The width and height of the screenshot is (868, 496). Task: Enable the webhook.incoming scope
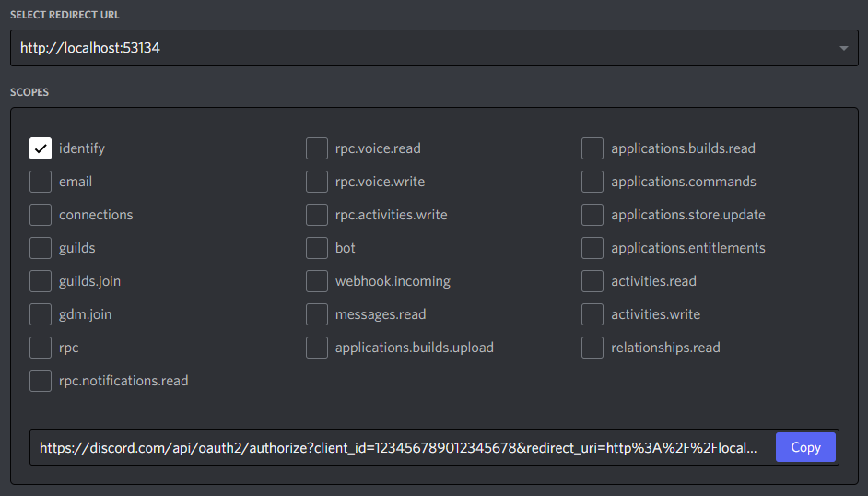pos(317,281)
